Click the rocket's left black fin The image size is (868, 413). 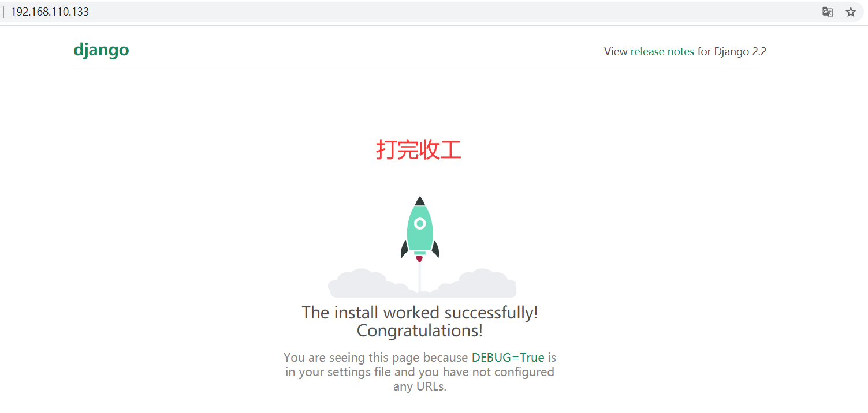tap(405, 249)
